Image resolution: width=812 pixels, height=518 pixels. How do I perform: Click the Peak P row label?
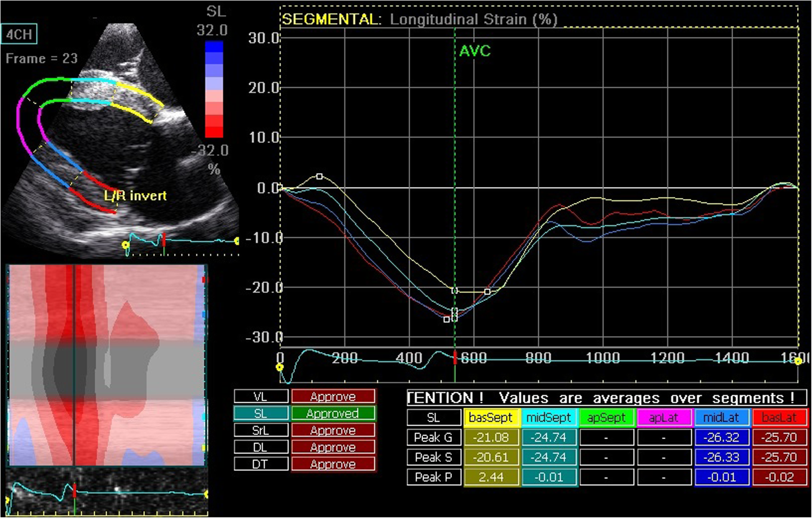pyautogui.click(x=434, y=477)
